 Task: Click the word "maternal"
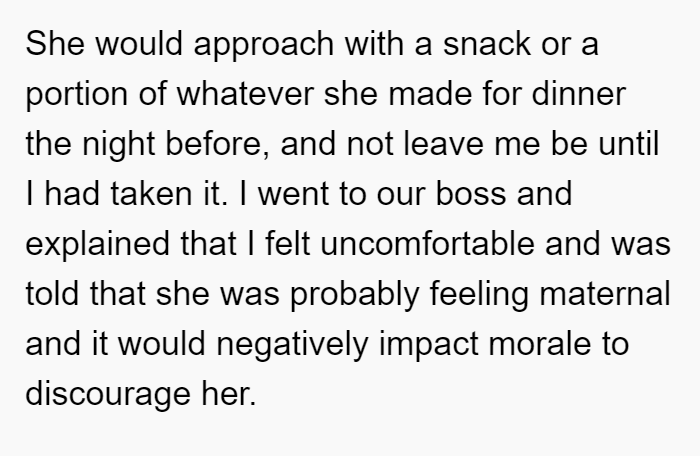[x=605, y=294]
